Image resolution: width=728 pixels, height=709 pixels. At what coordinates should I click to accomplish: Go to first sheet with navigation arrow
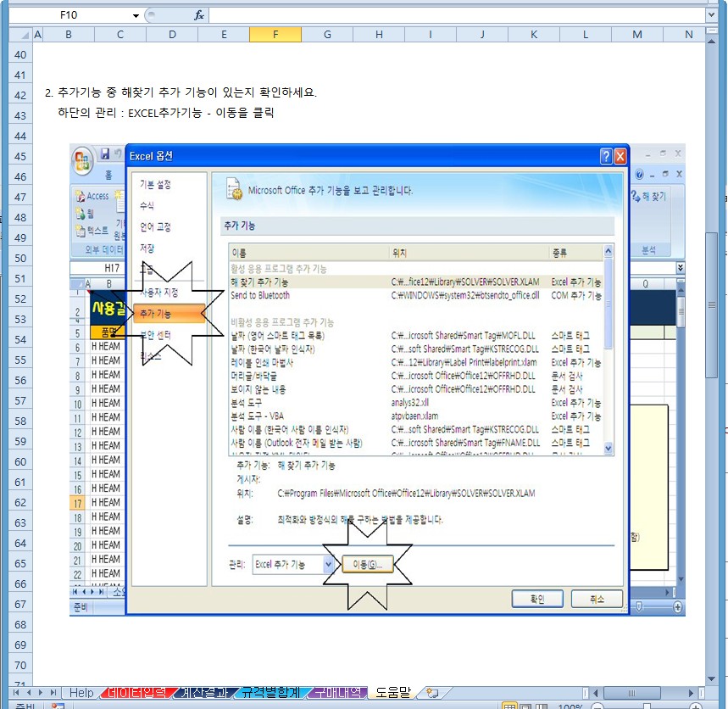click(17, 693)
